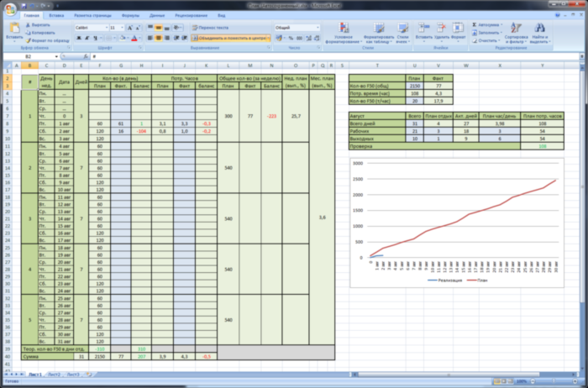Apply red font color A

134,38
